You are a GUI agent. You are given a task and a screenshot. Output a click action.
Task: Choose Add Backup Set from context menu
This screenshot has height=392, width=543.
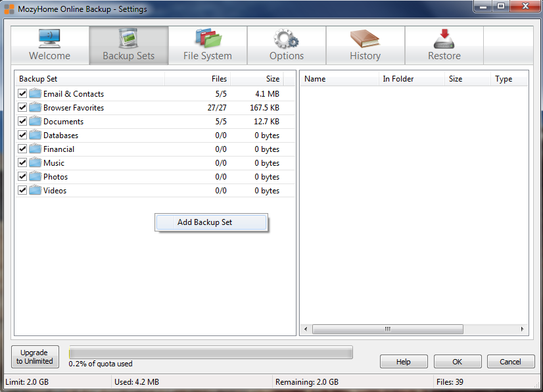tap(211, 222)
